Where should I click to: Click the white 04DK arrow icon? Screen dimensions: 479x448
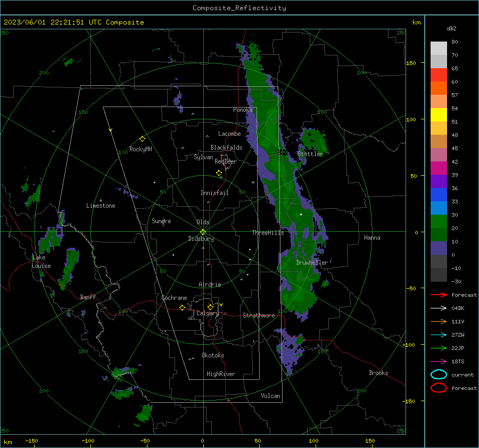tap(439, 308)
